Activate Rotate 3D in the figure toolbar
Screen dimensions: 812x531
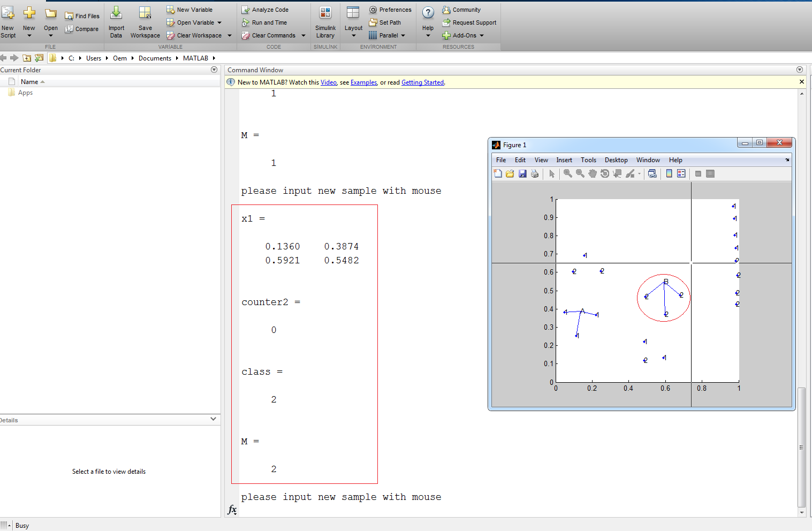[604, 173]
